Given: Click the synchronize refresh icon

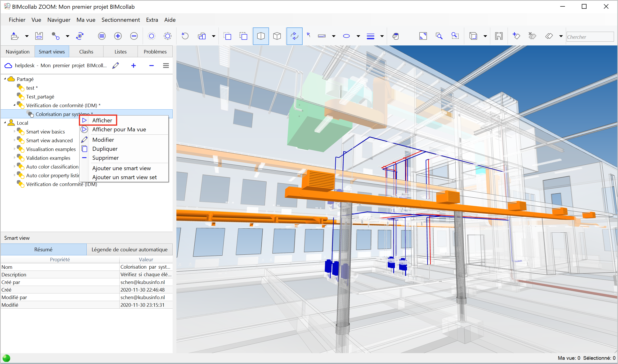Looking at the screenshot, I should click(x=80, y=36).
